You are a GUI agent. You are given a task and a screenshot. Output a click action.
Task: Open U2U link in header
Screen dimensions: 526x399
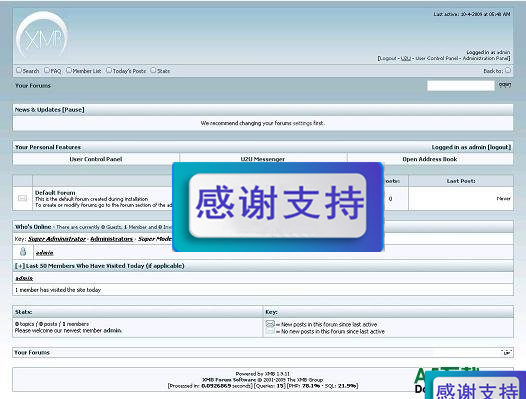406,58
